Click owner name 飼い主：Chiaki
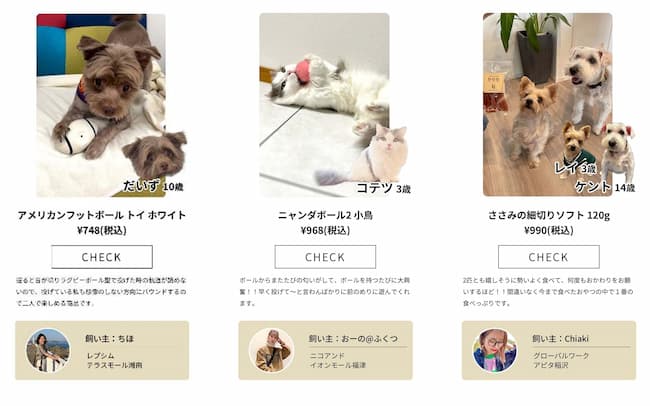Screen dimensions: 650x406 point(560,339)
